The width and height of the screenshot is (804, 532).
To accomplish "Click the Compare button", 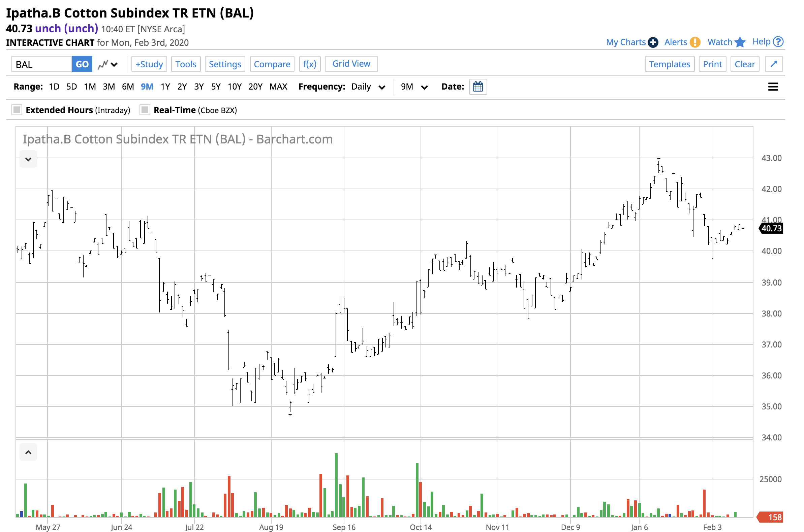I will tap(272, 64).
